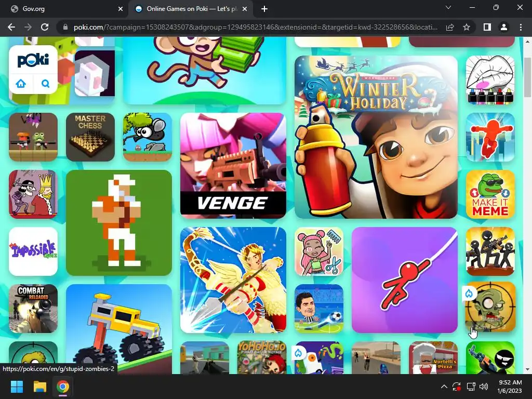Open the YoHoHo.io game
The image size is (532, 399).
262,357
